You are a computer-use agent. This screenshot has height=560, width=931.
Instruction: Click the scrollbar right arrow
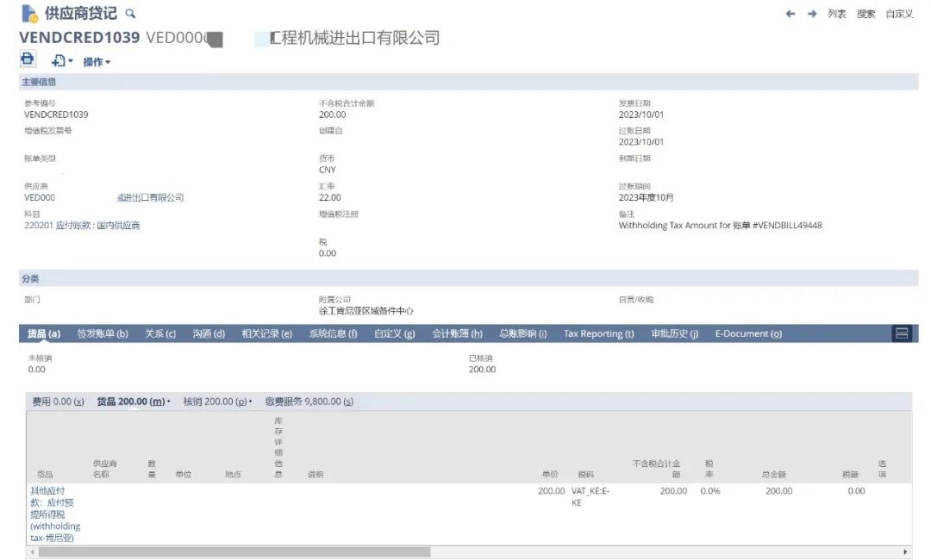coord(905,552)
